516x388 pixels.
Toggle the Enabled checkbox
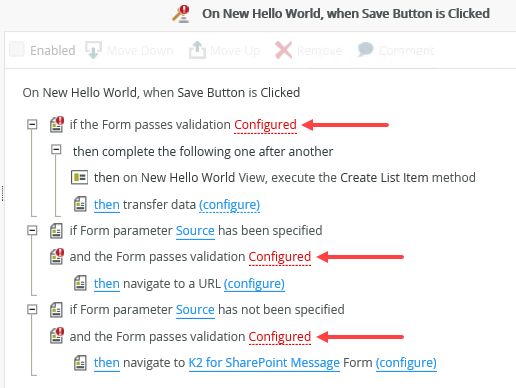[17, 49]
